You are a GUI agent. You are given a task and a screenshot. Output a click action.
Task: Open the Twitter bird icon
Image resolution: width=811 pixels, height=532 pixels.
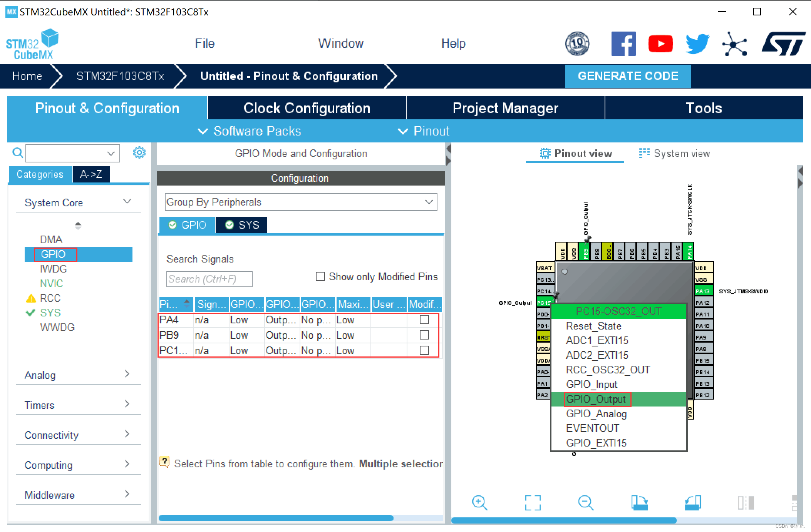(x=697, y=43)
